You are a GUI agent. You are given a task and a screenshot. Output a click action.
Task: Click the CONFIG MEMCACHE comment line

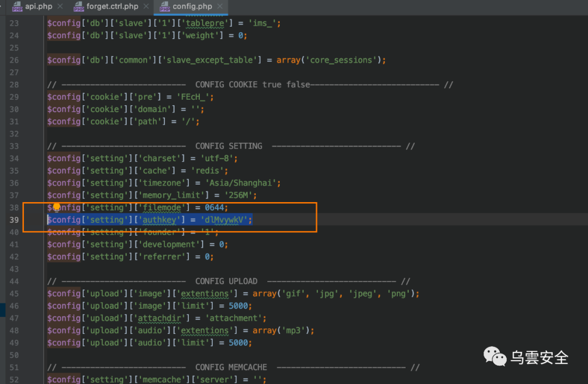tap(233, 368)
